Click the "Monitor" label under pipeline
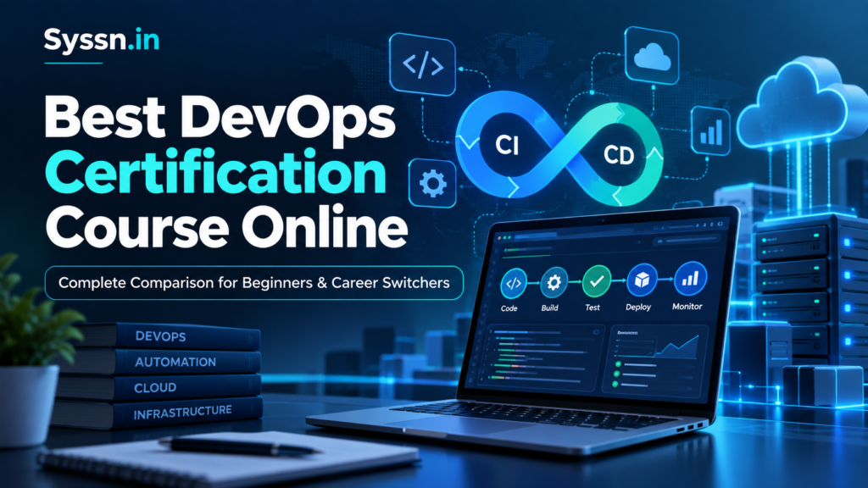 (x=687, y=306)
